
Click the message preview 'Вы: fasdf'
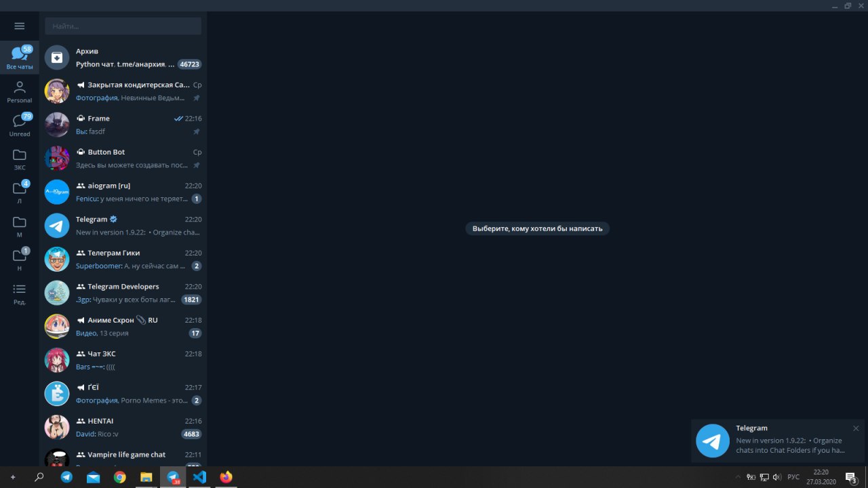coord(90,131)
